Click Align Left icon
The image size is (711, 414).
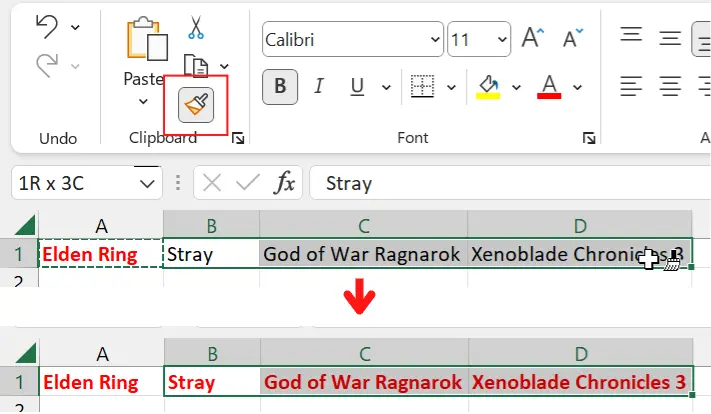pyautogui.click(x=631, y=86)
